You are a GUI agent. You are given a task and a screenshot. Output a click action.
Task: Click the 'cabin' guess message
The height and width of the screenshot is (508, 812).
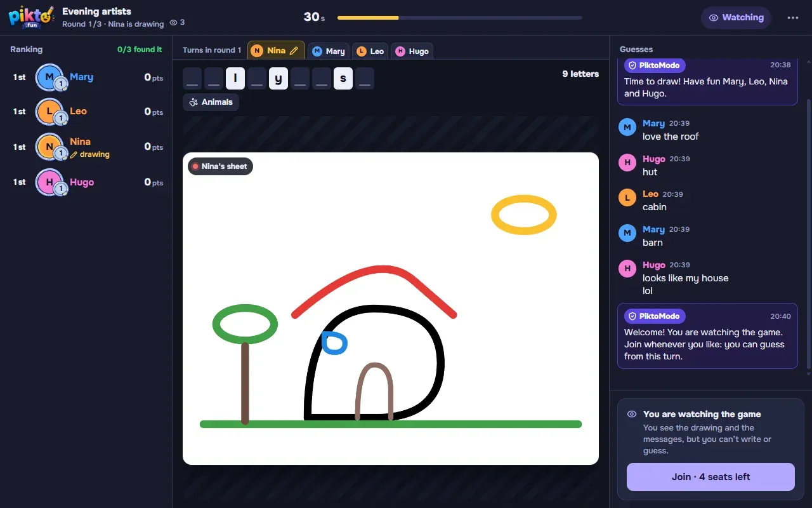click(655, 207)
